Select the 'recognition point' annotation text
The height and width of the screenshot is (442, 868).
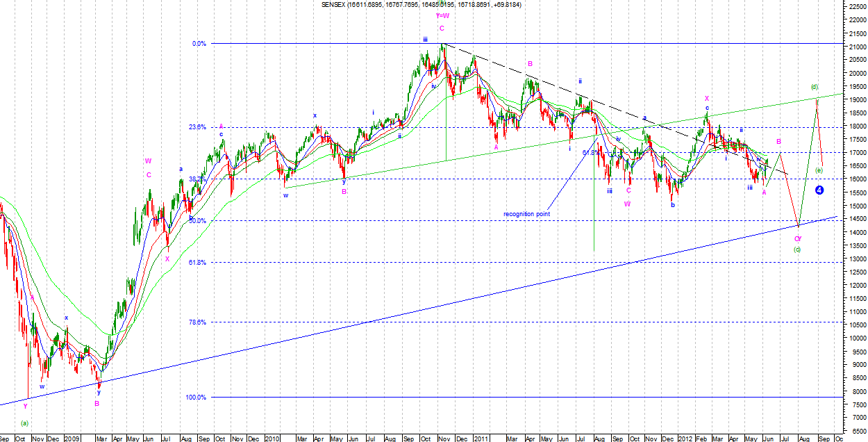526,214
